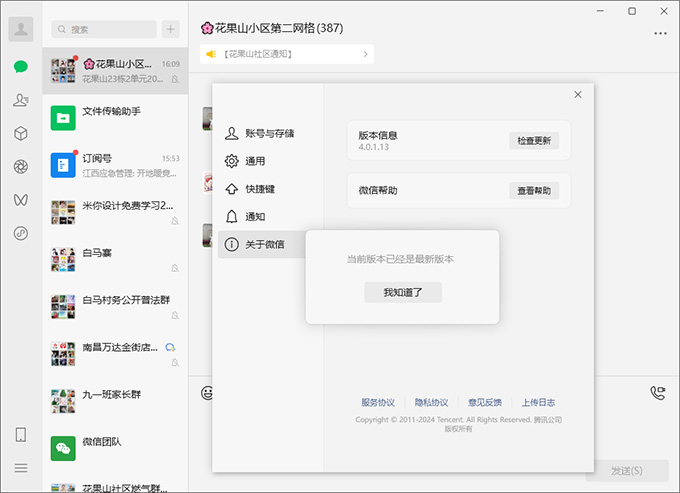Start a voice call icon
The width and height of the screenshot is (680, 493).
click(x=658, y=393)
